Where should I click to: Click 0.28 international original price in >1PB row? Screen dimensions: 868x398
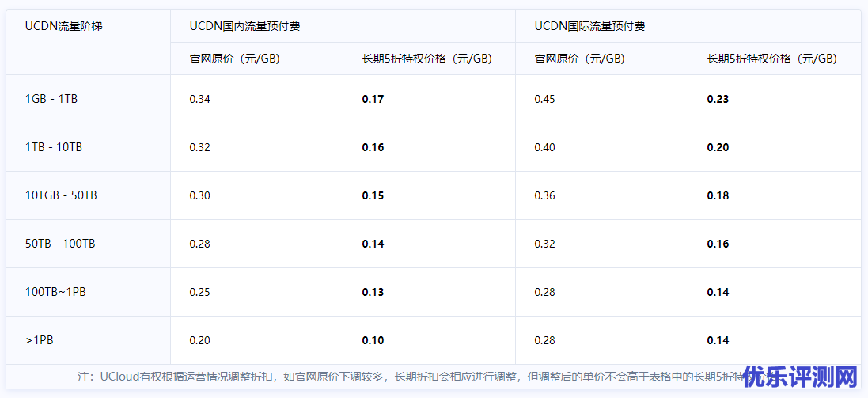coord(544,340)
